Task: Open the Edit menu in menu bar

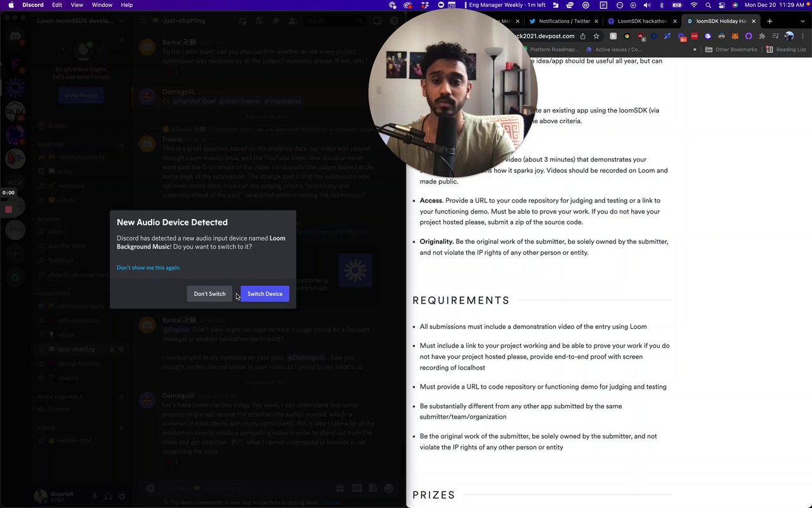Action: pos(57,5)
